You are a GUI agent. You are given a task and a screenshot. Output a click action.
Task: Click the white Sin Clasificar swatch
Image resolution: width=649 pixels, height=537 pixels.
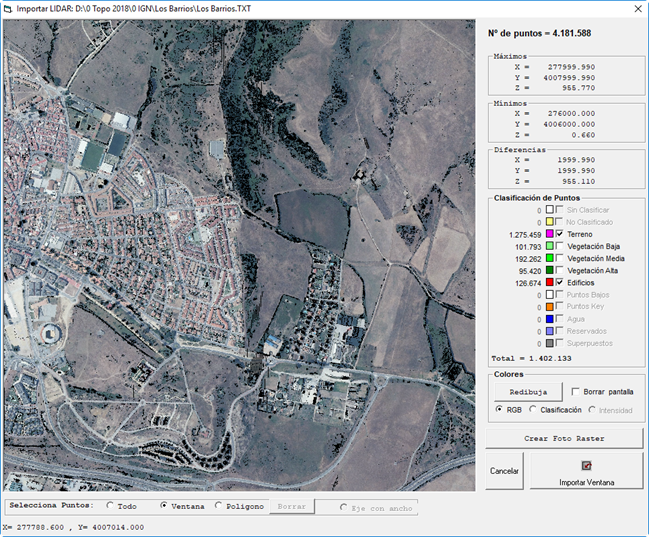550,210
